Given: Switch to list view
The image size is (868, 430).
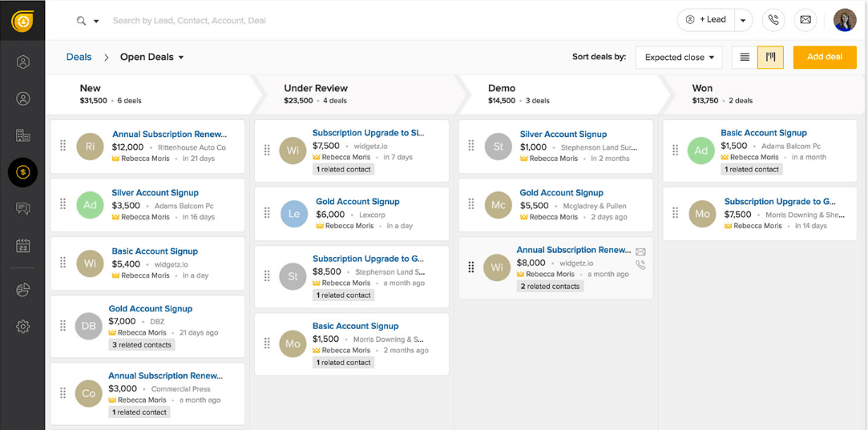Looking at the screenshot, I should tap(745, 58).
